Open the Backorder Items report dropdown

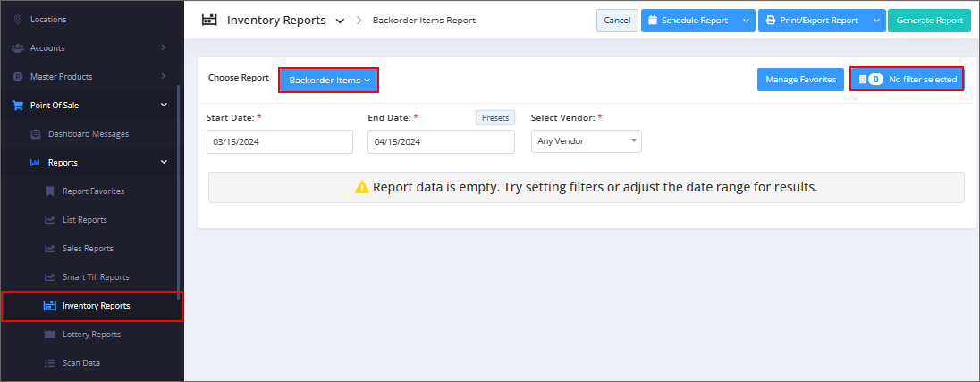(329, 80)
